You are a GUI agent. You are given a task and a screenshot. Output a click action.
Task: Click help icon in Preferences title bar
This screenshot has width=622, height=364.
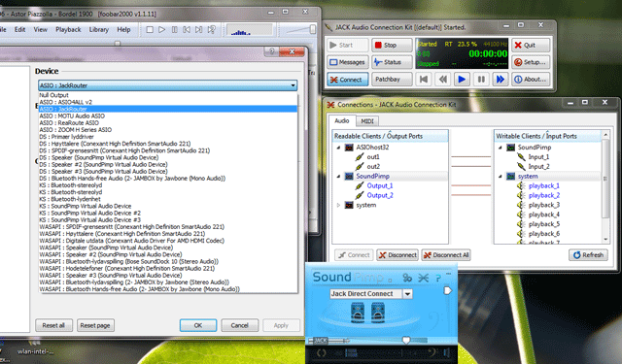click(272, 51)
